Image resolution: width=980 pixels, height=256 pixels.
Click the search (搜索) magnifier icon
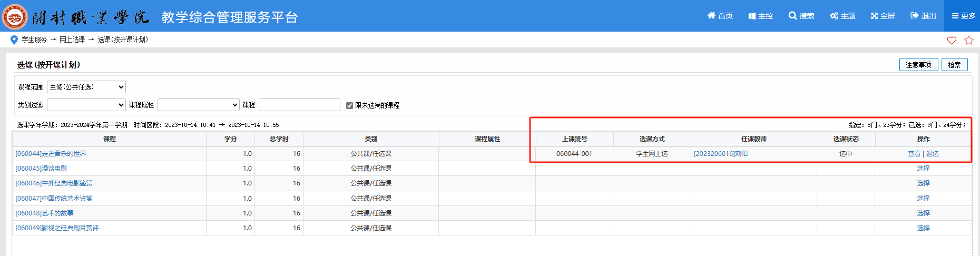tap(792, 16)
